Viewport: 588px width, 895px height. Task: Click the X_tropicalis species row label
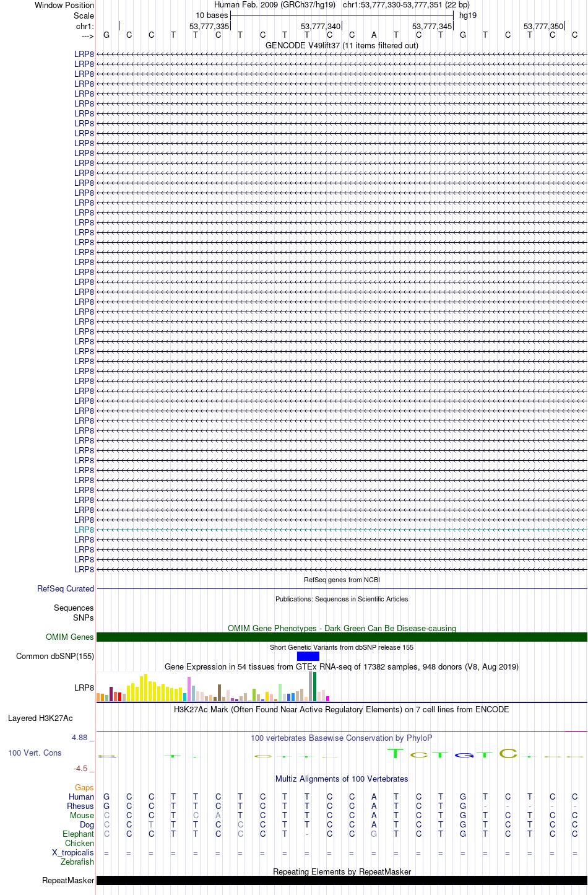[x=73, y=852]
